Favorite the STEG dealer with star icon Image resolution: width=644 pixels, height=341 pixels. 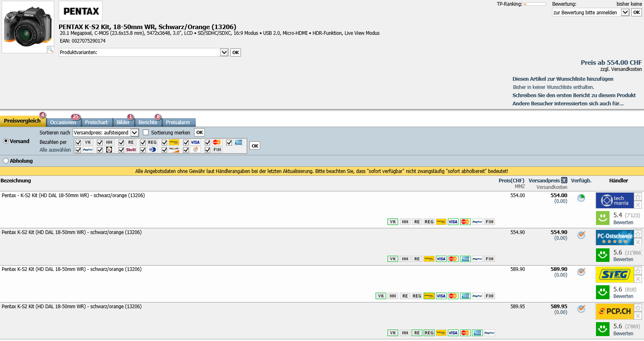click(638, 271)
